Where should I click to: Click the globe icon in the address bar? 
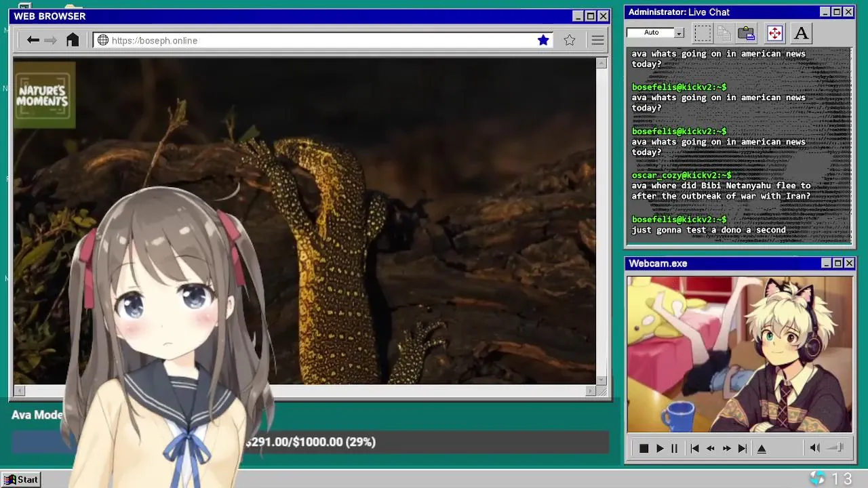pos(103,40)
